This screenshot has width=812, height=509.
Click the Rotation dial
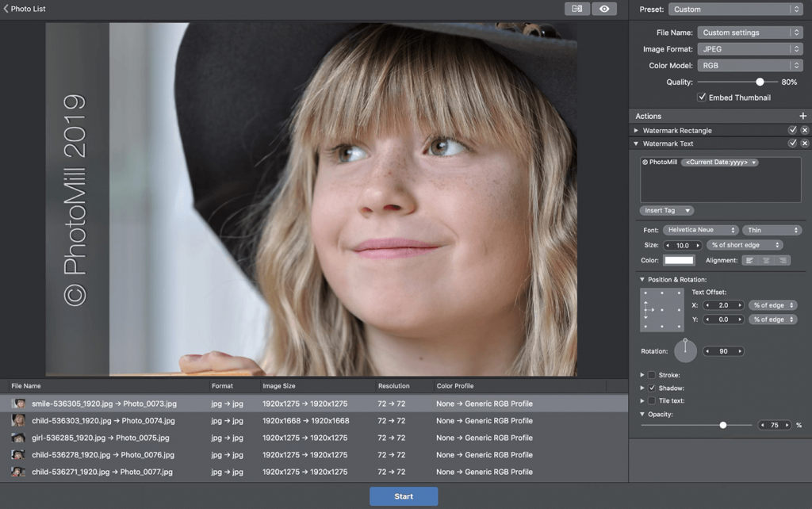coord(685,351)
